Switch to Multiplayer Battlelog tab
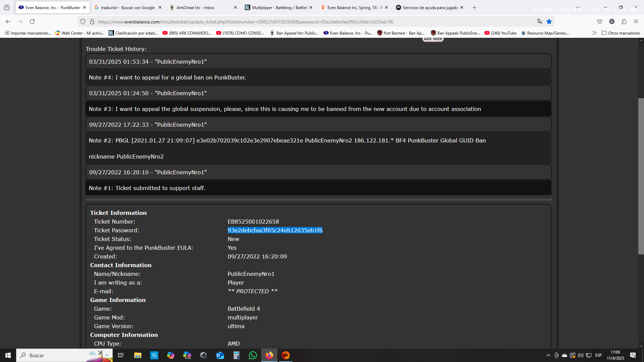 point(278,7)
